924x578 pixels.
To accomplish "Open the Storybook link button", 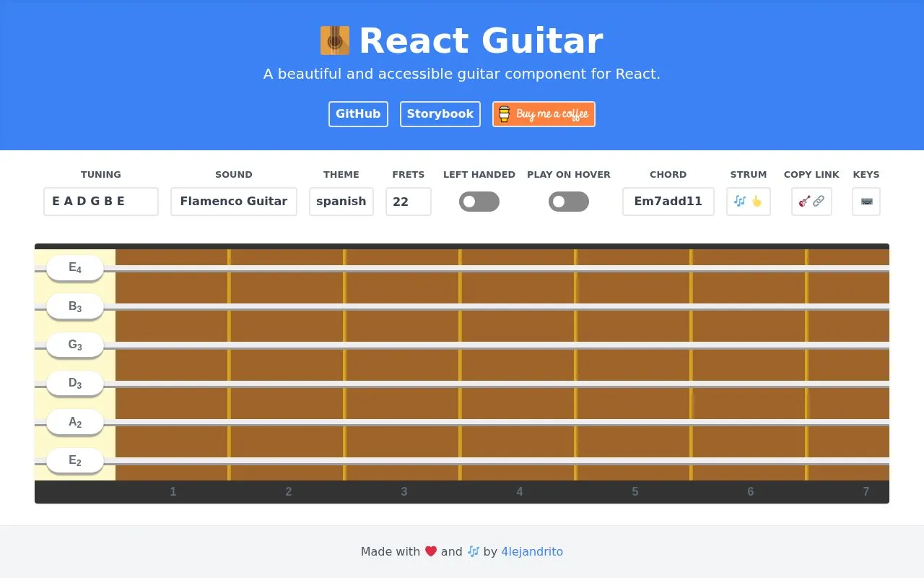I will [440, 114].
